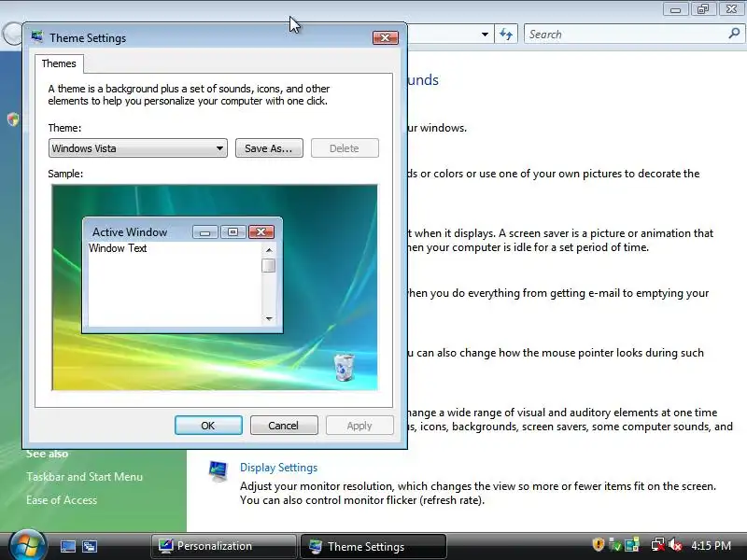This screenshot has height=560, width=747.
Task: Open the Windows Start orb
Action: [28, 546]
